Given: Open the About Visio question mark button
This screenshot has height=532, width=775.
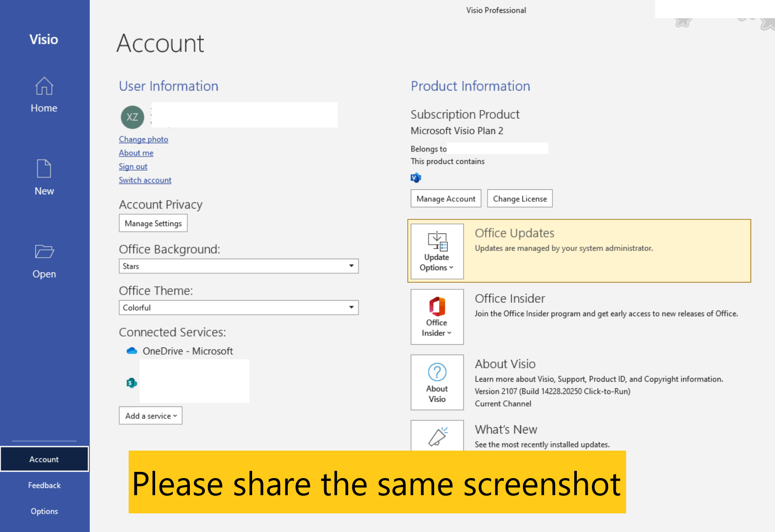Looking at the screenshot, I should pos(437,382).
